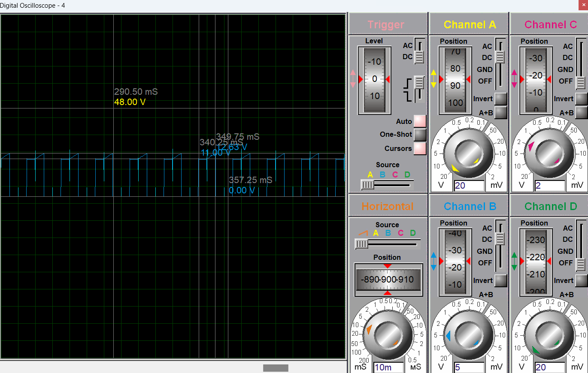588x373 pixels.
Task: Click the Horizontal Position thumbwheel
Action: point(388,280)
